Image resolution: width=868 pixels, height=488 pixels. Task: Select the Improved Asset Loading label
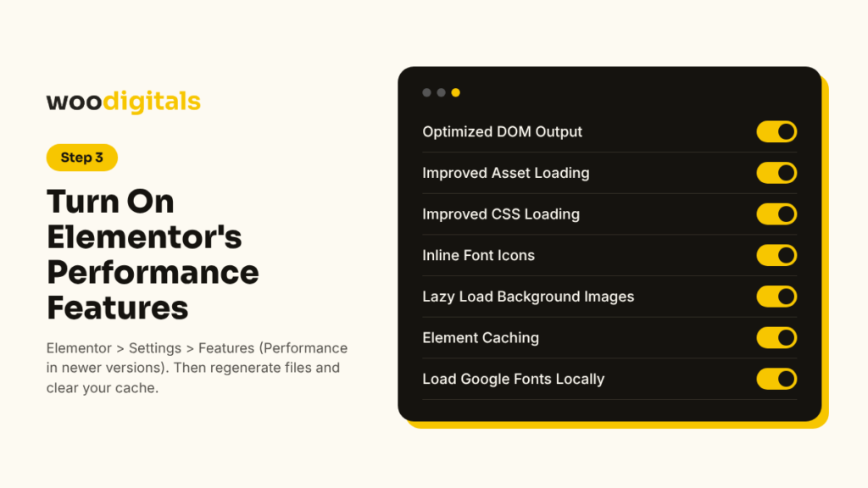506,173
